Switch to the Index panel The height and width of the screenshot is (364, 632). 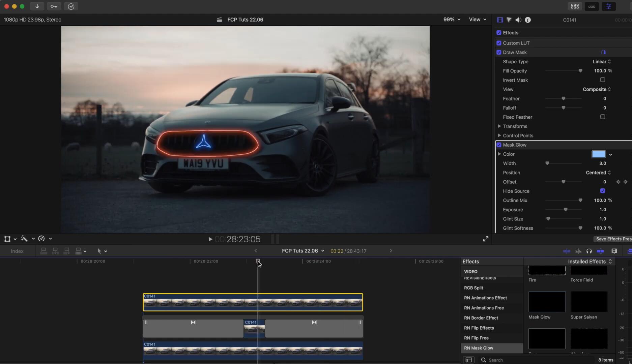point(17,251)
